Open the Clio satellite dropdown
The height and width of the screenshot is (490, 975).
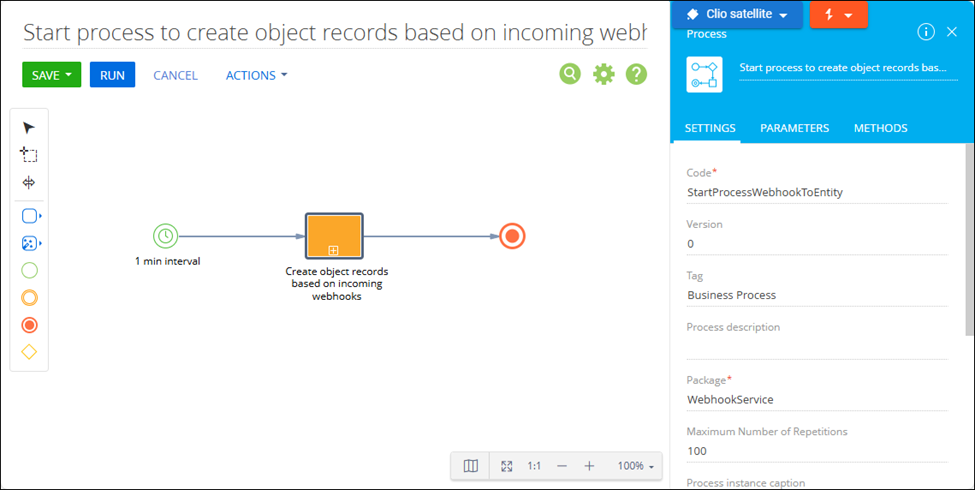[x=783, y=16]
